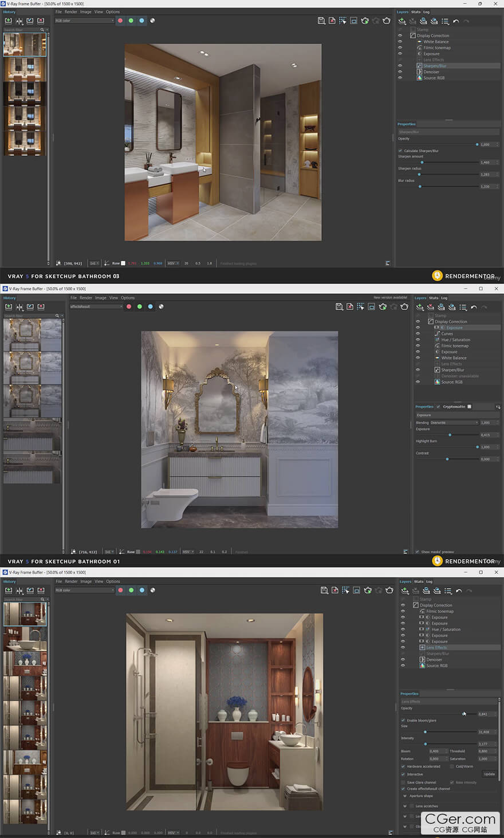Click red channel circle in effectsResult window
Viewport: 504px width, 838px height.
click(129, 306)
